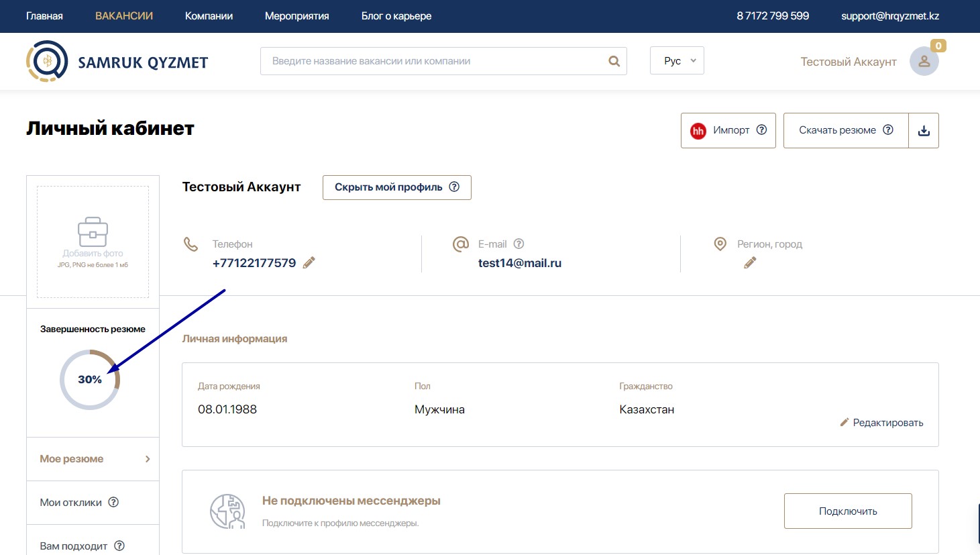Image resolution: width=980 pixels, height=555 pixels.
Task: Click the Добавить фото upload area
Action: click(x=93, y=242)
